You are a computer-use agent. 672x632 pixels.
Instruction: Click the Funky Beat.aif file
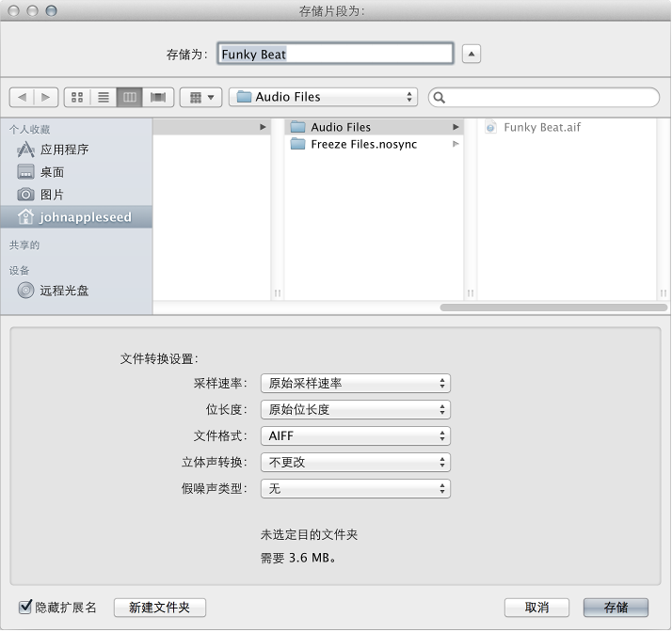[x=567, y=127]
